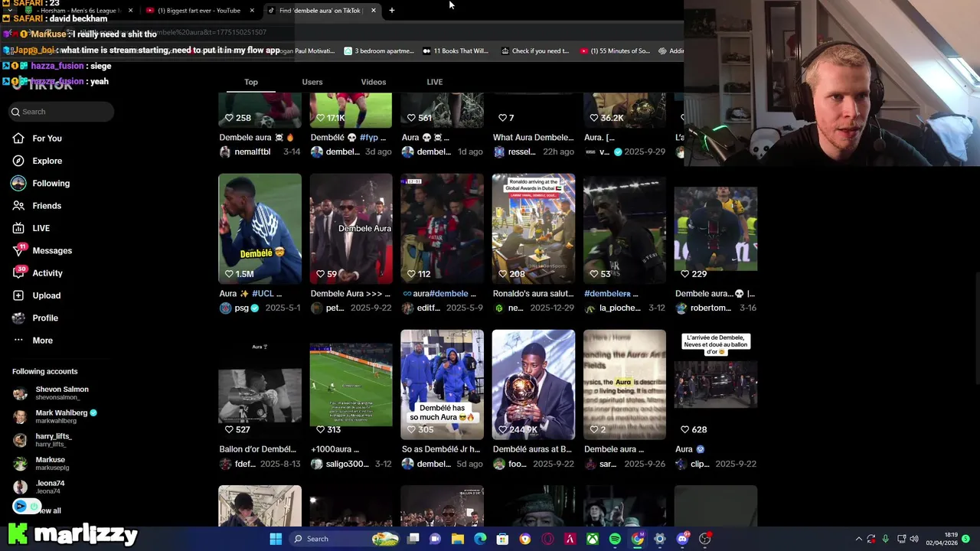This screenshot has width=980, height=551.
Task: Close the Find 'dembele aura' TikTok tab
Action: click(x=373, y=11)
